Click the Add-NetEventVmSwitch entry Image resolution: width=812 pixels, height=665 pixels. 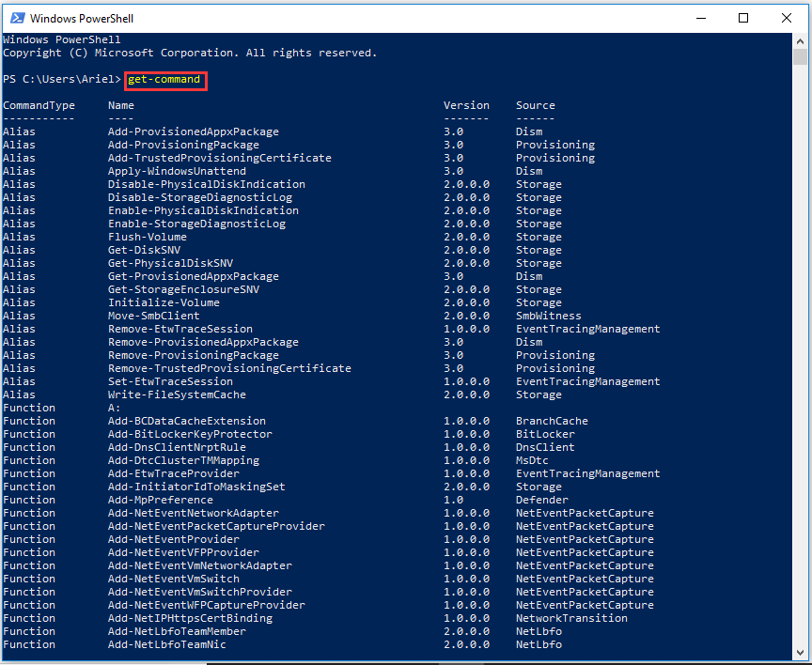pos(174,580)
